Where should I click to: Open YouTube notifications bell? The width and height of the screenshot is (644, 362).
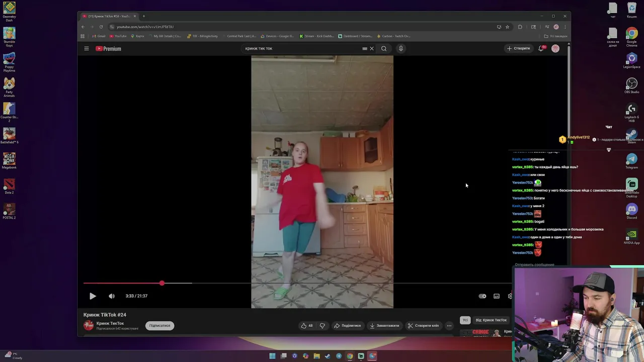[x=541, y=48]
